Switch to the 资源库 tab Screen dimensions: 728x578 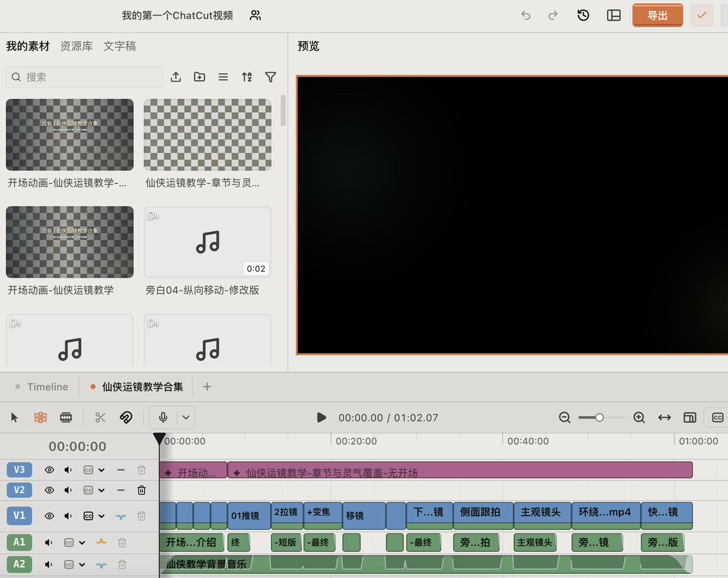pyautogui.click(x=76, y=46)
